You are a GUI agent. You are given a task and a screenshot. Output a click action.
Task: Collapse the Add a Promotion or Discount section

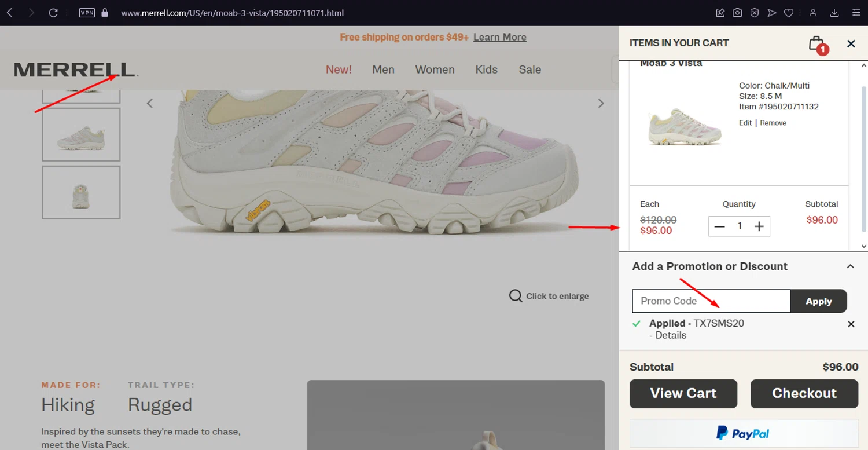click(850, 266)
